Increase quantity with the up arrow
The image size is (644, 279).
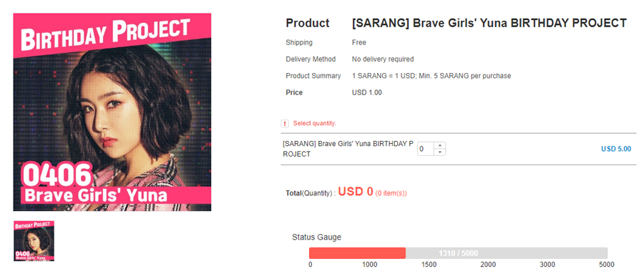tap(439, 145)
